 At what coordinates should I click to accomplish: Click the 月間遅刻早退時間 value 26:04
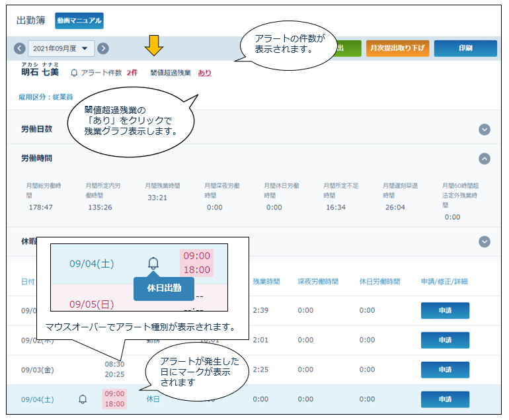pyautogui.click(x=395, y=207)
